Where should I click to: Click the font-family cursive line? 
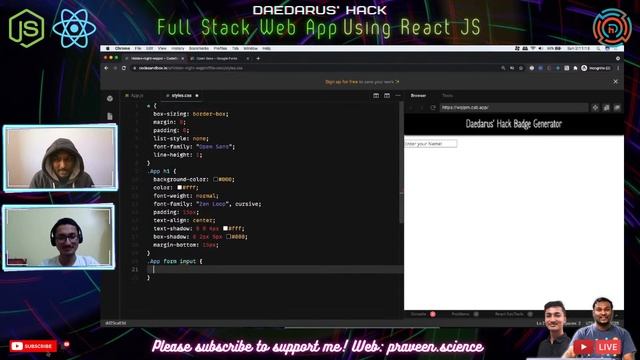(207, 204)
